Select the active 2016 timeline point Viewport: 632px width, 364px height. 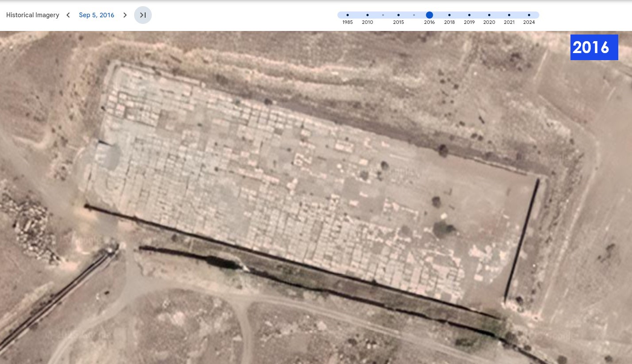click(429, 15)
